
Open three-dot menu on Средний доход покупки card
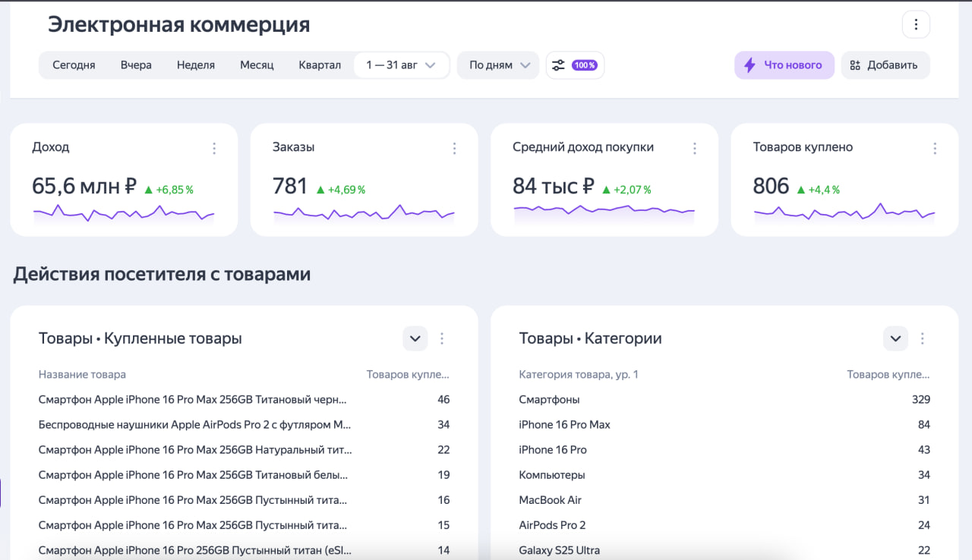tap(694, 149)
